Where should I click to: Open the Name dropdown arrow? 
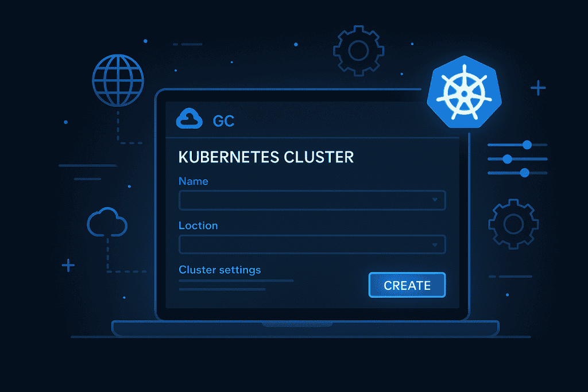[x=435, y=200]
